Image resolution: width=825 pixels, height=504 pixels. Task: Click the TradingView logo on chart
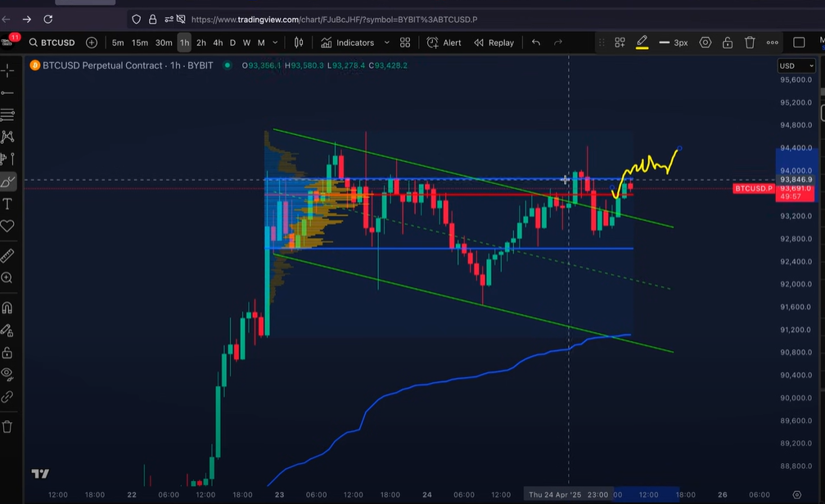pos(40,474)
